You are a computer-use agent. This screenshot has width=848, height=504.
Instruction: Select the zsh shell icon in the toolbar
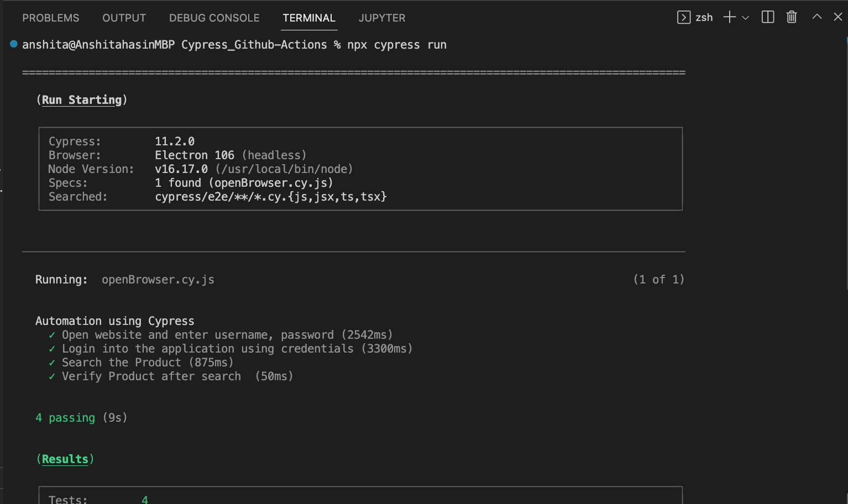[x=683, y=17]
